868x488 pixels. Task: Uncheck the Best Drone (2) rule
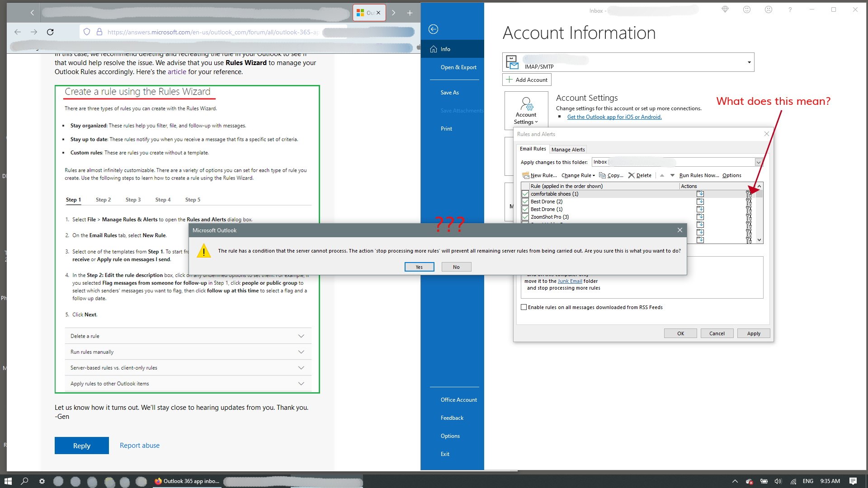tap(525, 202)
